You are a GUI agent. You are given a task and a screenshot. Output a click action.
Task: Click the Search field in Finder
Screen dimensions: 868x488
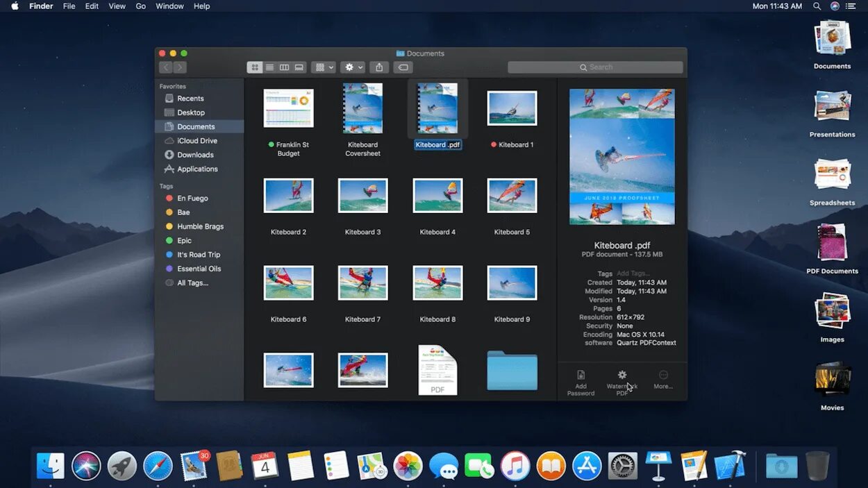(596, 67)
